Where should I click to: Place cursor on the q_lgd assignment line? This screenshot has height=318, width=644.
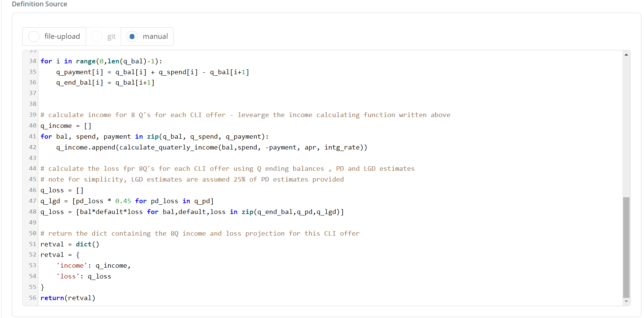127,201
